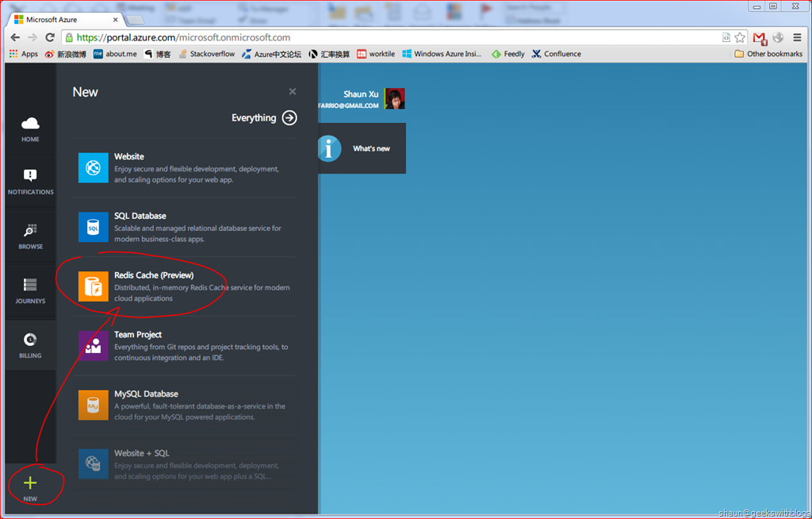Open the Browse sidebar icon
Viewport: 812px width, 519px height.
[30, 229]
